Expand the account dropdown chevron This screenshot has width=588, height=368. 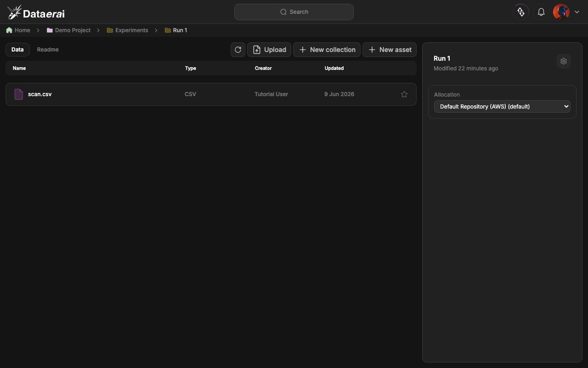click(577, 12)
